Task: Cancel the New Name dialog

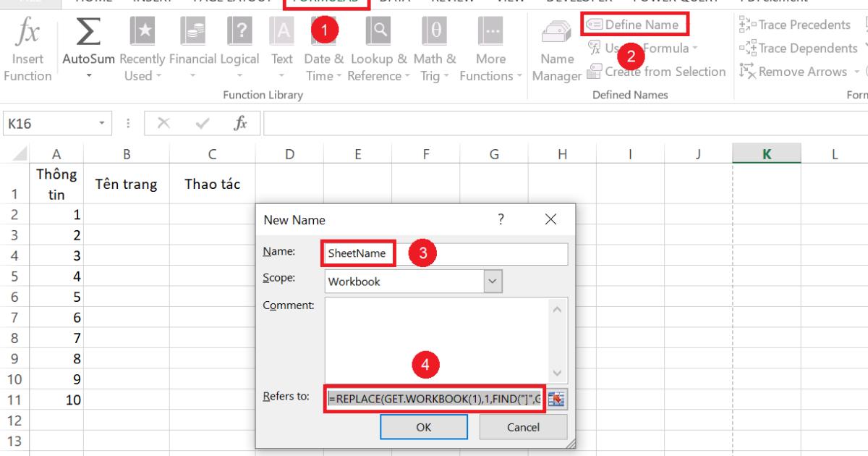Action: (523, 427)
